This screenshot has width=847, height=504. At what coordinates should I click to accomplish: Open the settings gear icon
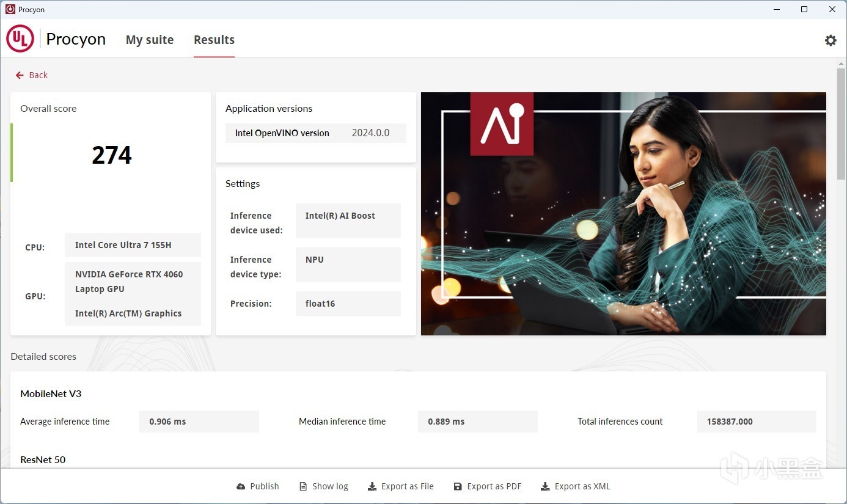tap(831, 40)
